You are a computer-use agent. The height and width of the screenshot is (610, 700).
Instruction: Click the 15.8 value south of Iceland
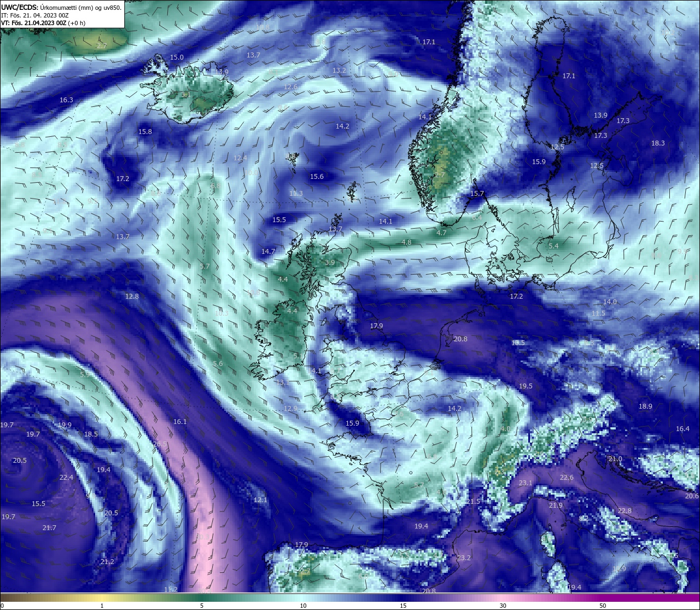[x=145, y=132]
